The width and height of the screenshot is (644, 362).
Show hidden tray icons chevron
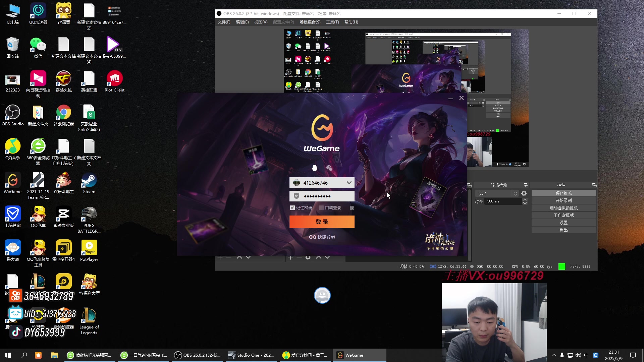[554, 355]
